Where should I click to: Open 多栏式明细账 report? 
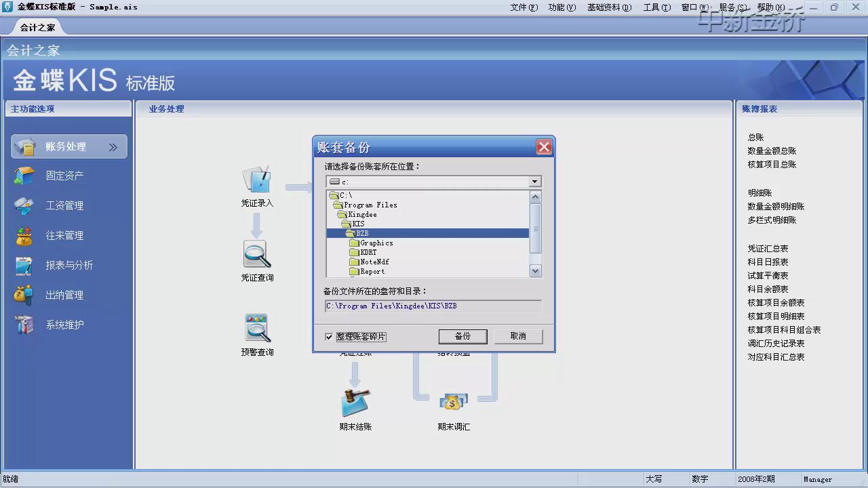(772, 220)
